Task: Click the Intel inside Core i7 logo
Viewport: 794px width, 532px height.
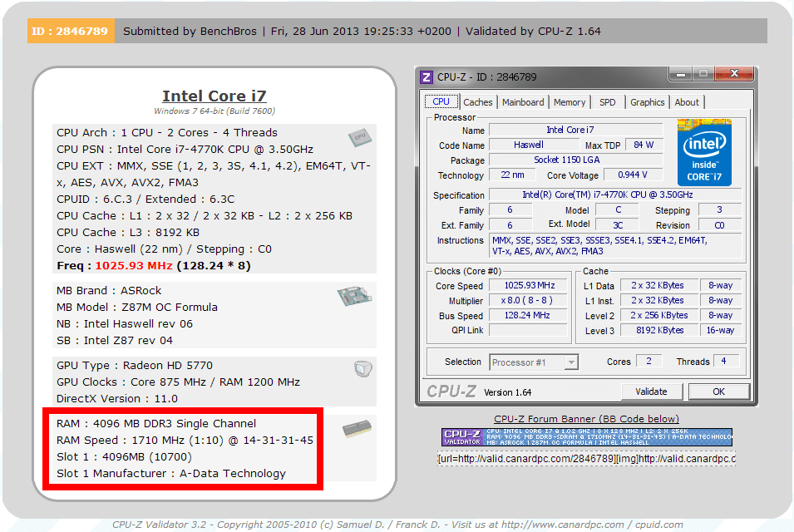Action: point(704,152)
